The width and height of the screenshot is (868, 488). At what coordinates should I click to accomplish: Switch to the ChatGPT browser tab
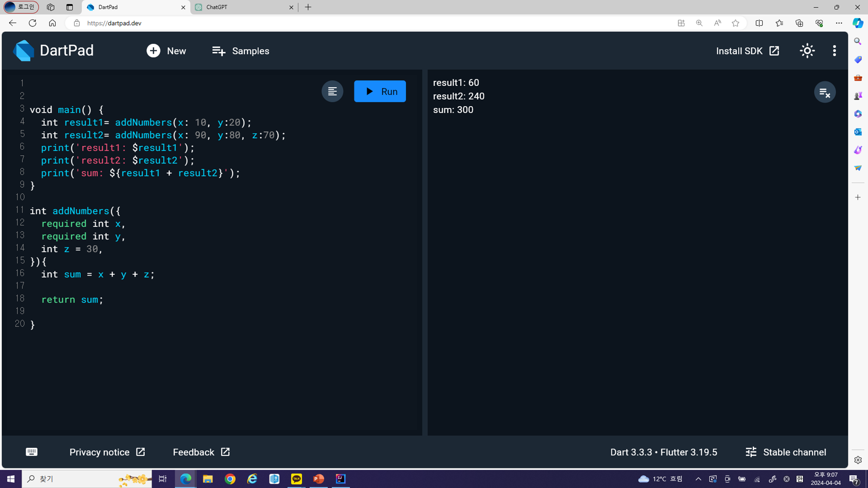[x=243, y=7]
